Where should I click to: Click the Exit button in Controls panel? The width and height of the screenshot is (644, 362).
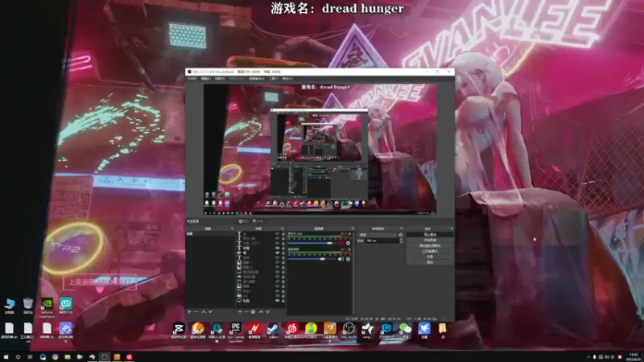click(x=430, y=262)
